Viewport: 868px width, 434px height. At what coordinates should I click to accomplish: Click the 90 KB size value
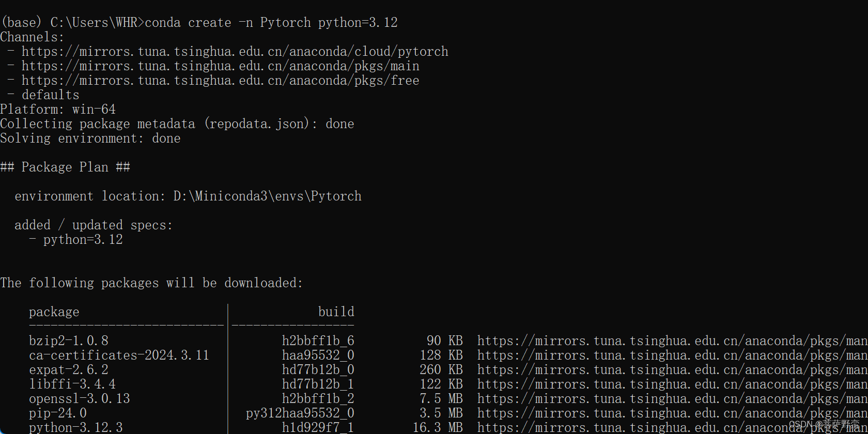coord(445,341)
